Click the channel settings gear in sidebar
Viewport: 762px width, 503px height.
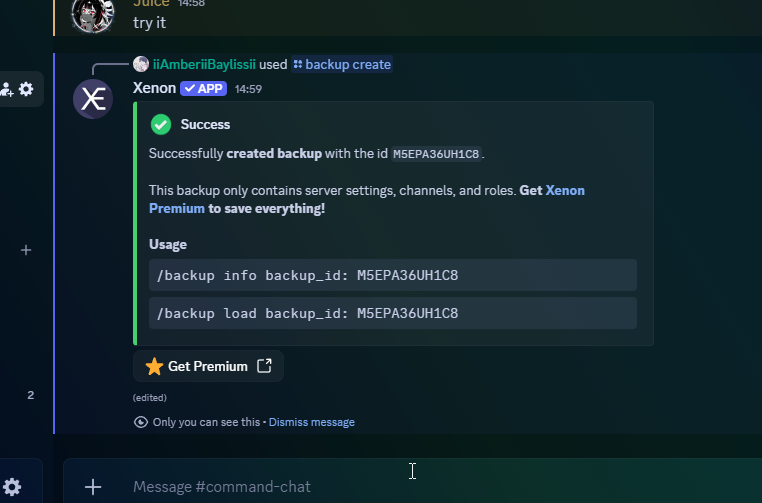tap(26, 89)
